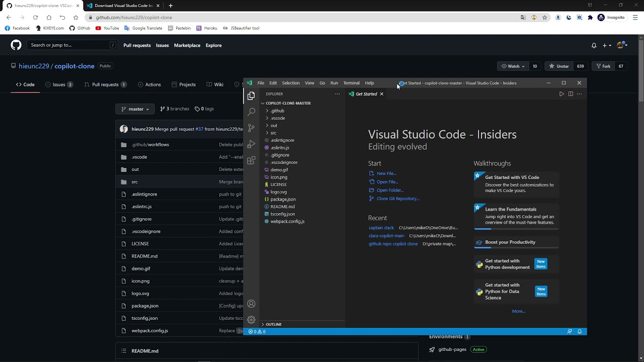Switch to the Pull requests repository tab
Screen dimensions: 644x362
pyautogui.click(x=105, y=84)
